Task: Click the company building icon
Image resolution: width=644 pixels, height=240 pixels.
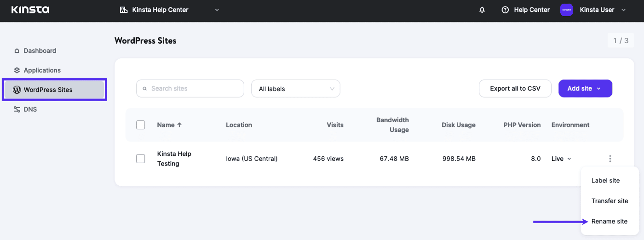Action: (x=124, y=10)
